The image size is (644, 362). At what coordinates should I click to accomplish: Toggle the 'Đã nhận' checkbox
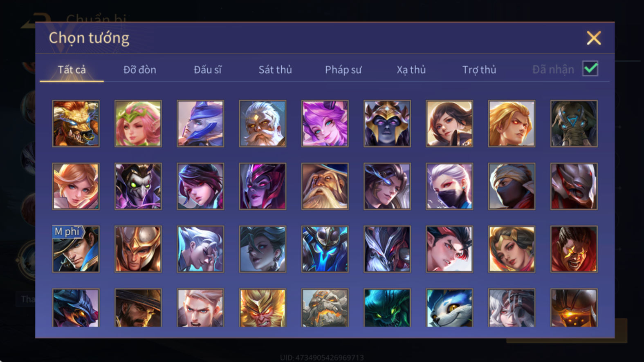click(590, 69)
